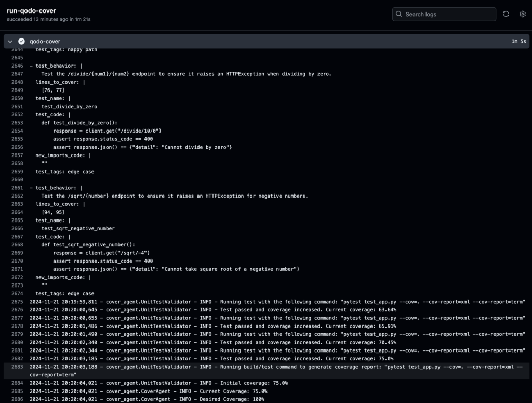532x403 pixels.
Task: Select log line number 2649
Action: pyautogui.click(x=17, y=90)
